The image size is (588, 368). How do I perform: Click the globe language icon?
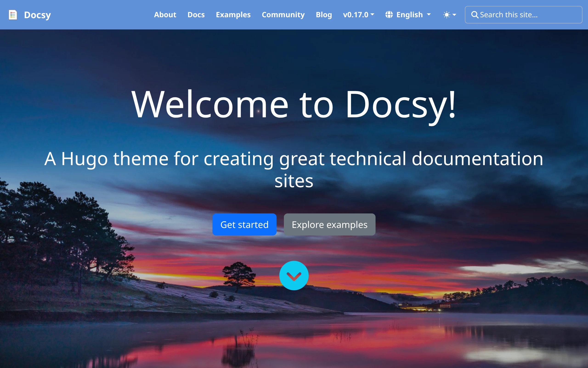[389, 14]
